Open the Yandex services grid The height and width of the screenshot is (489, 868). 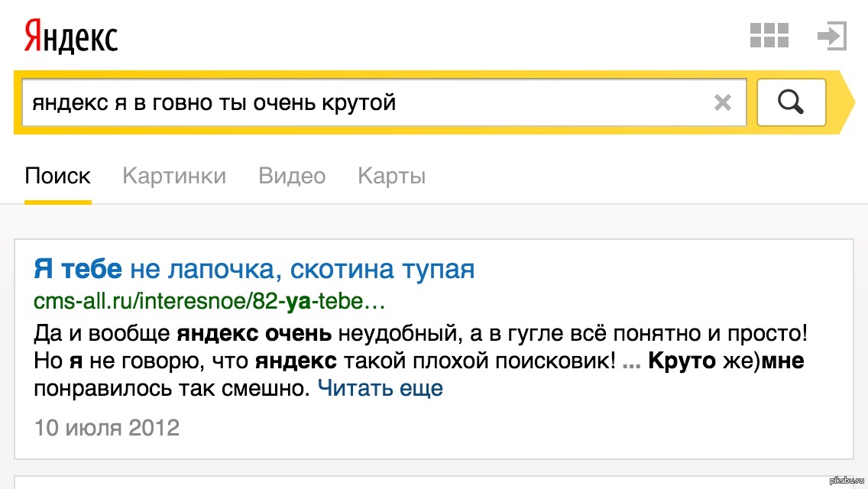[769, 36]
